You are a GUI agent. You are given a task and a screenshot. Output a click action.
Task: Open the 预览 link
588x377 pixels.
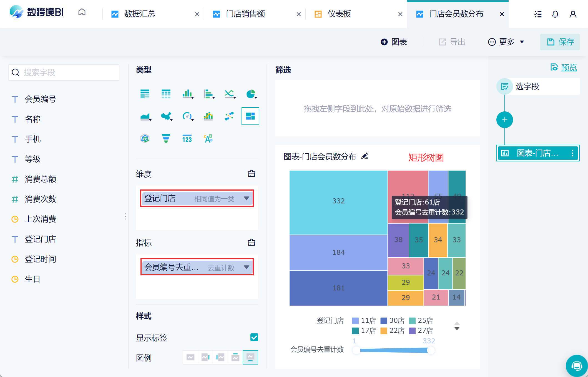coord(569,68)
